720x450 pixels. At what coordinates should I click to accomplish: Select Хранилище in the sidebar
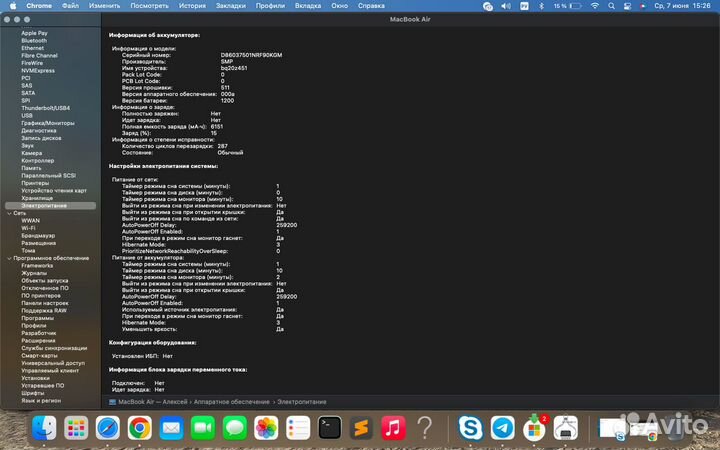pyautogui.click(x=37, y=198)
